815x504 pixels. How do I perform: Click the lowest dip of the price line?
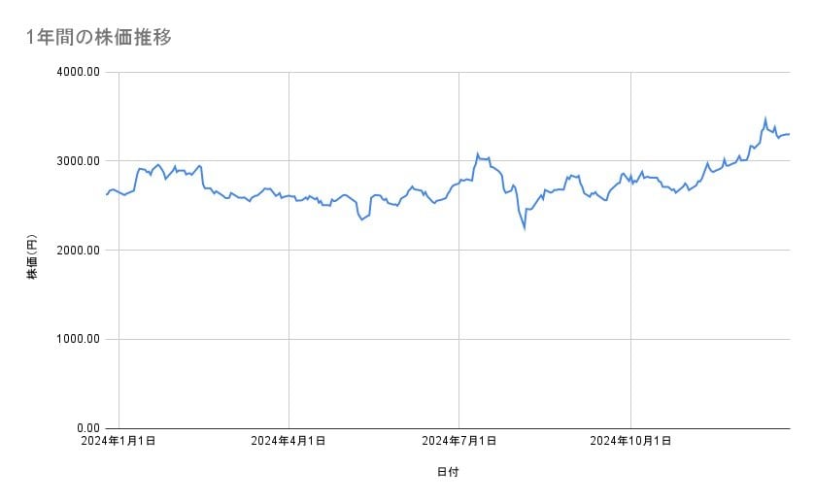pyautogui.click(x=525, y=229)
